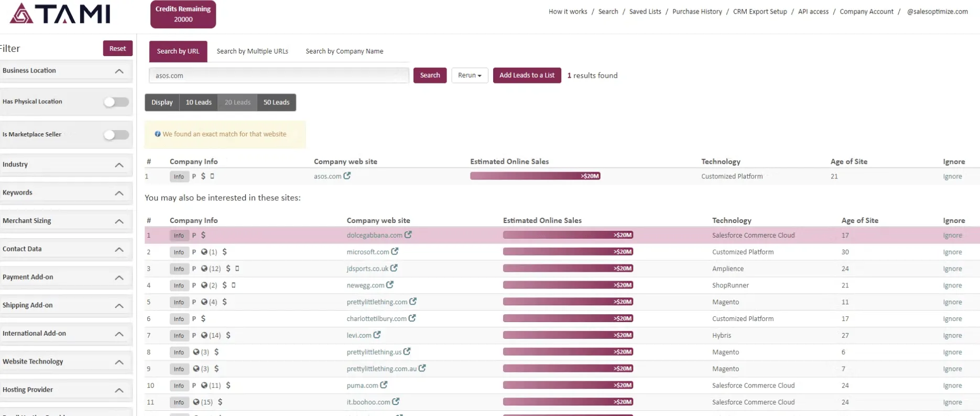Open external link icon beside levi.com

(377, 335)
